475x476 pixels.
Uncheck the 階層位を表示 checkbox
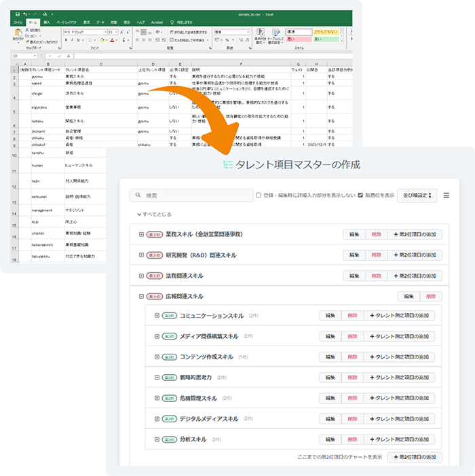pos(360,196)
